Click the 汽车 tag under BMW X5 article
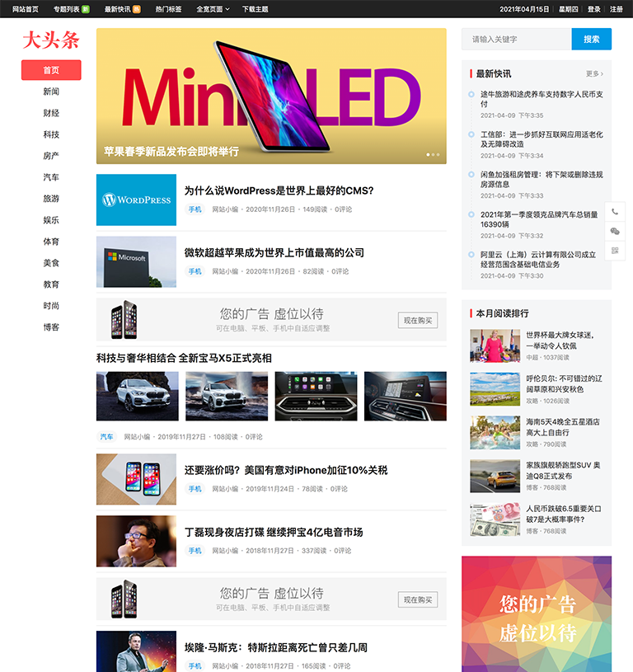The width and height of the screenshot is (633, 672). coord(107,437)
